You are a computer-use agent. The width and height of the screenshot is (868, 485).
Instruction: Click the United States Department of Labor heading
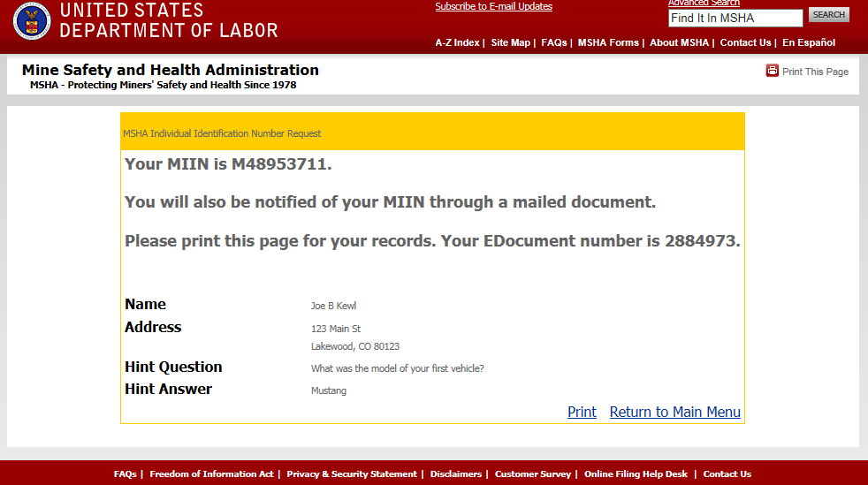pyautogui.click(x=168, y=20)
